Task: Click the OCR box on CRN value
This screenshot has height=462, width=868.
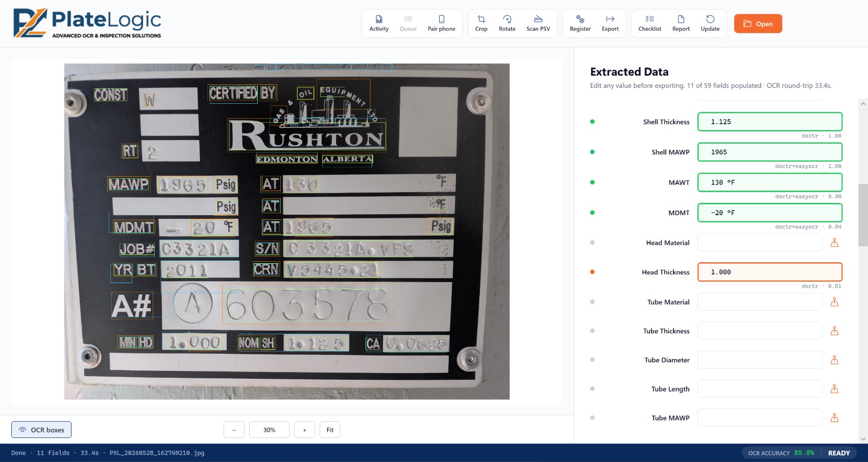Action: (332, 270)
